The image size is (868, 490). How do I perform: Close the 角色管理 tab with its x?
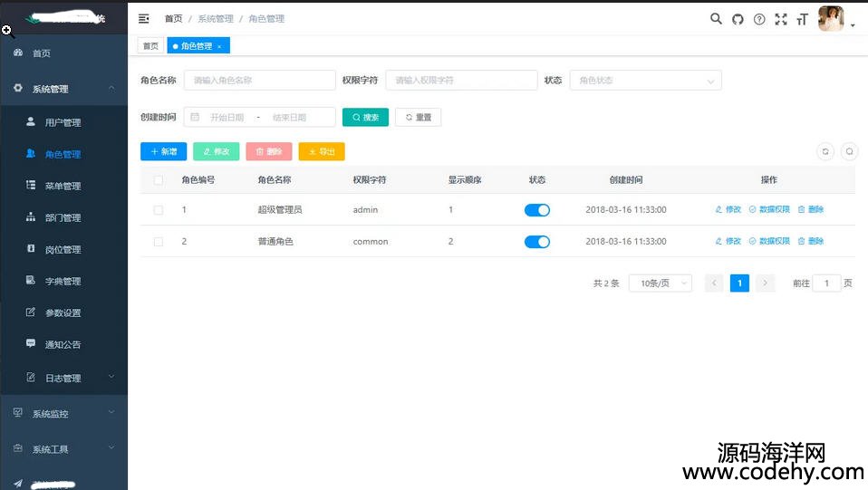(219, 46)
